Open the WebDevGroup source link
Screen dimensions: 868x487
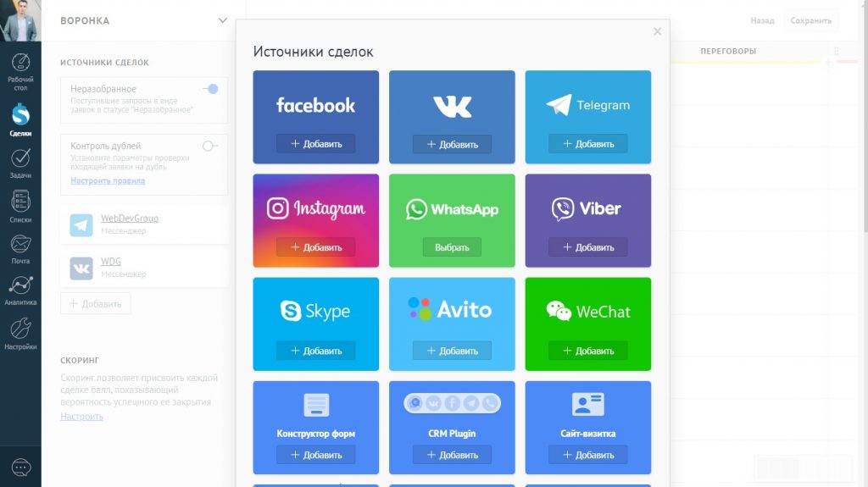click(130, 218)
